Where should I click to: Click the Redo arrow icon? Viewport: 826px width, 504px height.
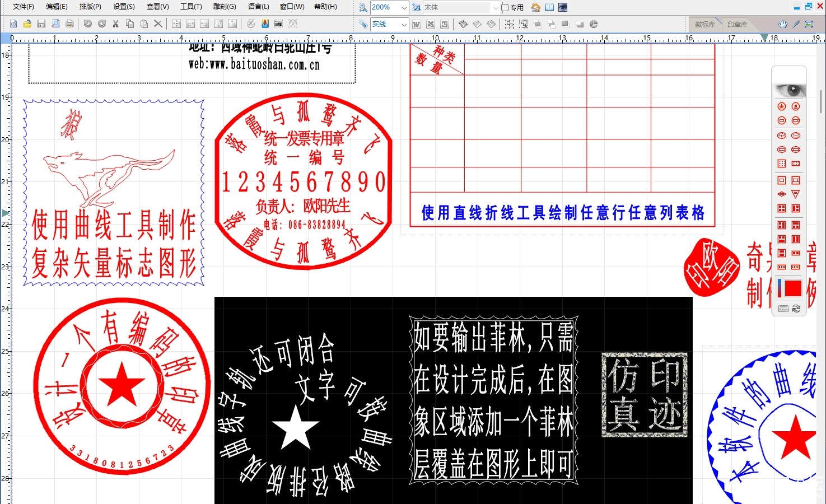(101, 24)
